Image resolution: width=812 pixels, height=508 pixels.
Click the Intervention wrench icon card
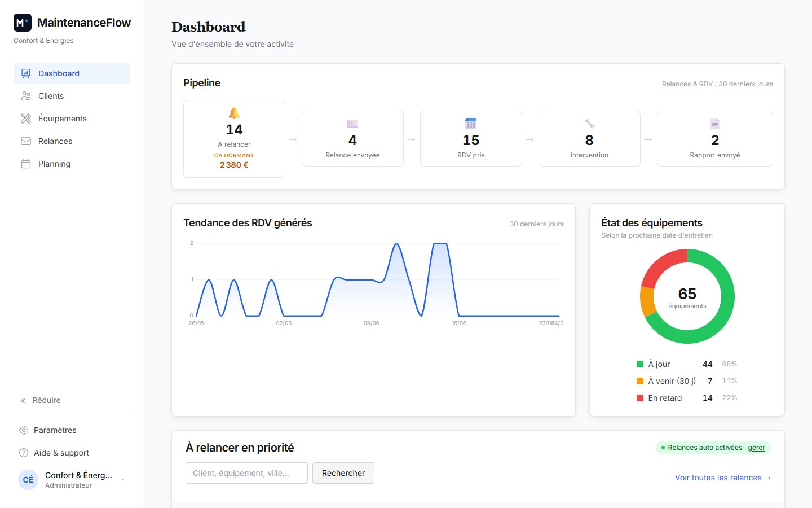[589, 139]
